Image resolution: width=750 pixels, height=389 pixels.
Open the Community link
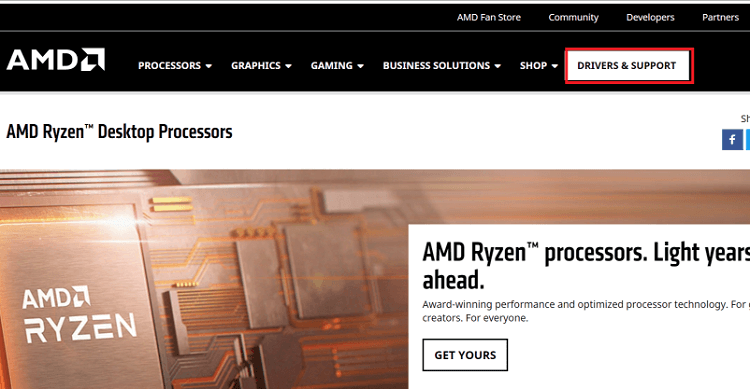[x=574, y=17]
